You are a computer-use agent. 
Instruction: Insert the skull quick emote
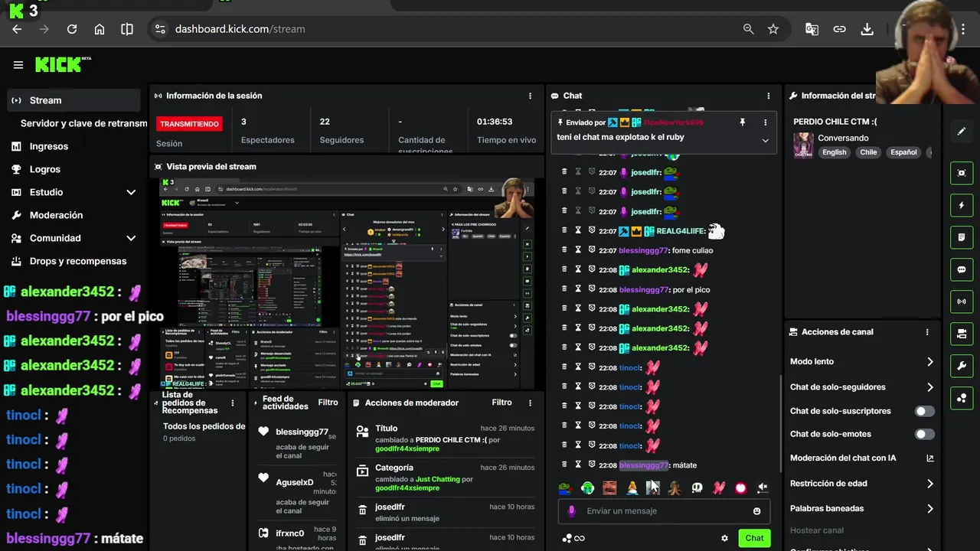coord(697,487)
